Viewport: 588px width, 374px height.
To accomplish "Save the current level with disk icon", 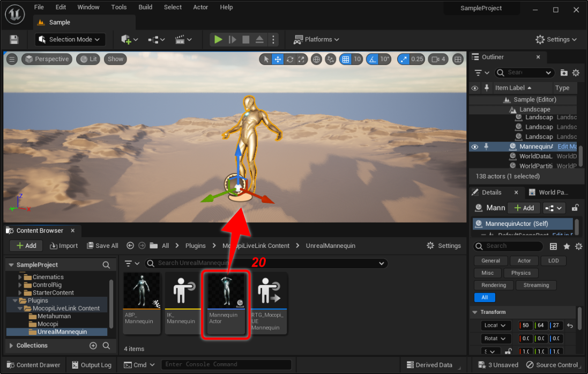I will [14, 40].
